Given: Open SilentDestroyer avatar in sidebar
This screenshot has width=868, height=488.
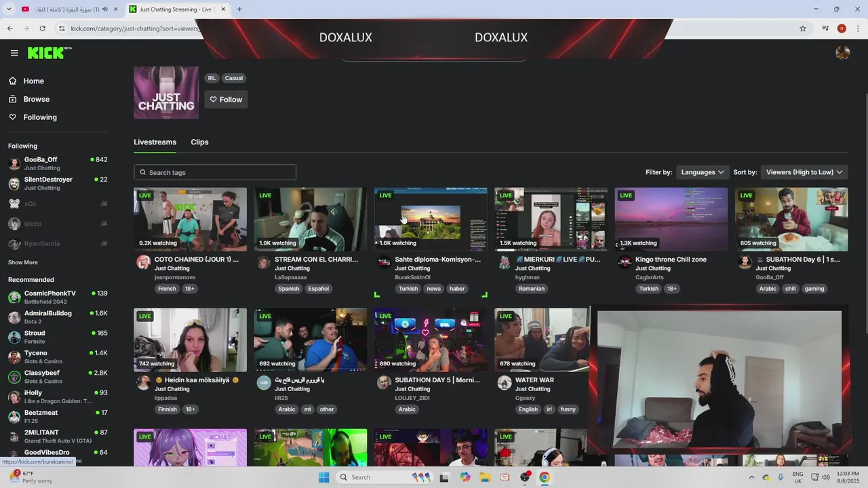Looking at the screenshot, I should [14, 184].
